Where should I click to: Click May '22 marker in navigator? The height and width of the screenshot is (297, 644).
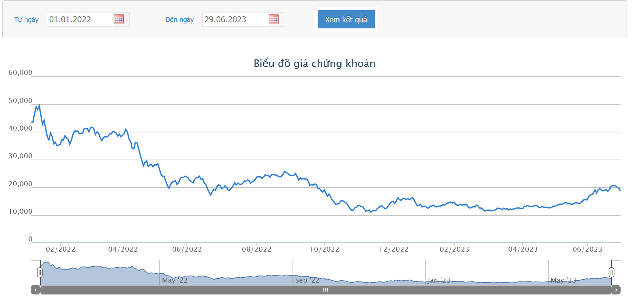(x=175, y=280)
